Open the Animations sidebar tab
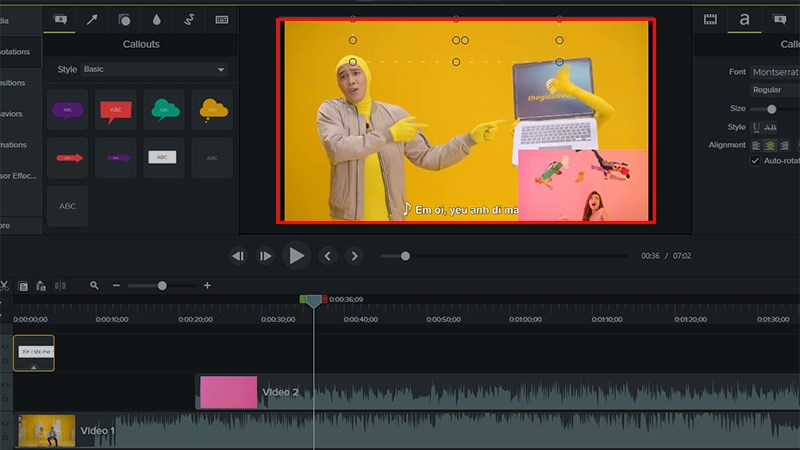Screen dimensions: 800x450 [19, 145]
